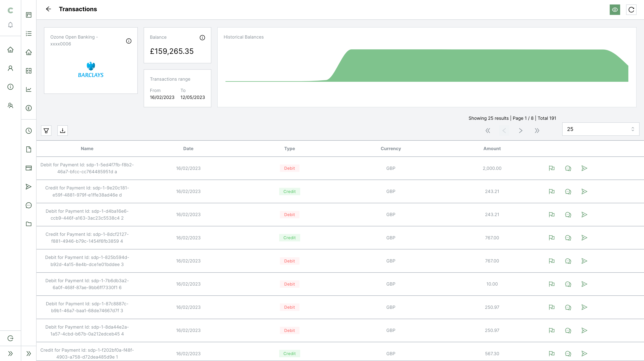Click the filter funnel icon
644x361 pixels.
(x=46, y=131)
